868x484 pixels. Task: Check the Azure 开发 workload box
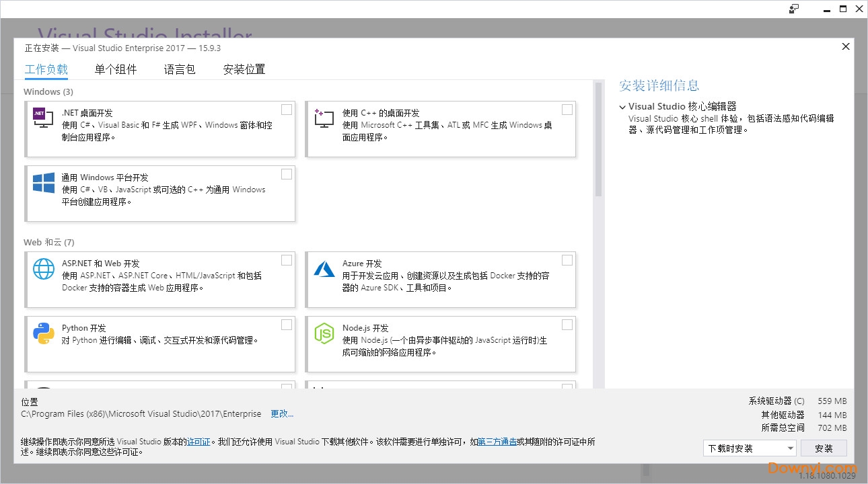[x=567, y=259]
